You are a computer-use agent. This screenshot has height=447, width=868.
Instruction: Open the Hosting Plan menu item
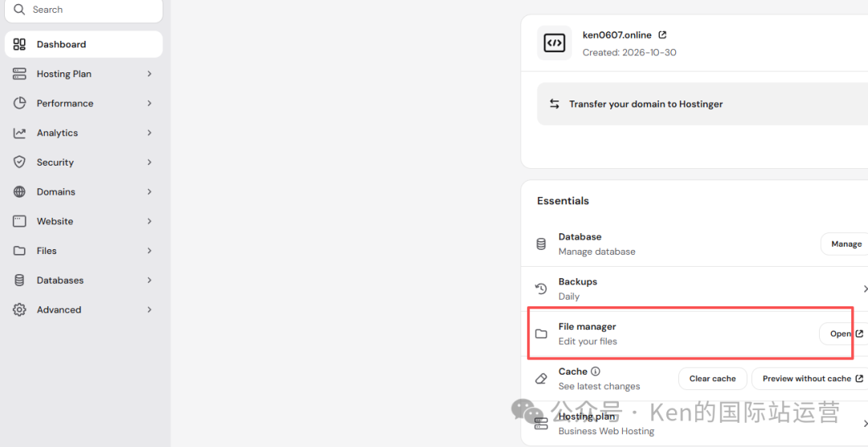point(84,74)
